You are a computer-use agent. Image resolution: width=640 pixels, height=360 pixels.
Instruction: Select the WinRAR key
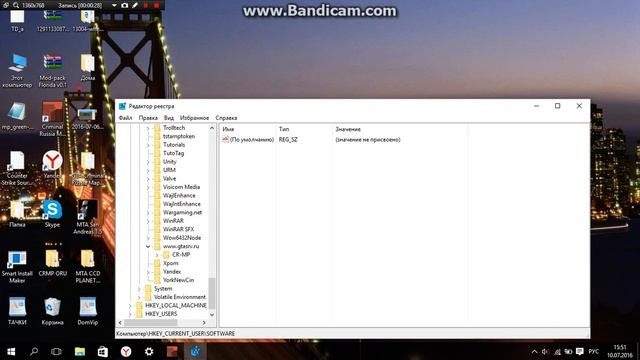click(173, 221)
